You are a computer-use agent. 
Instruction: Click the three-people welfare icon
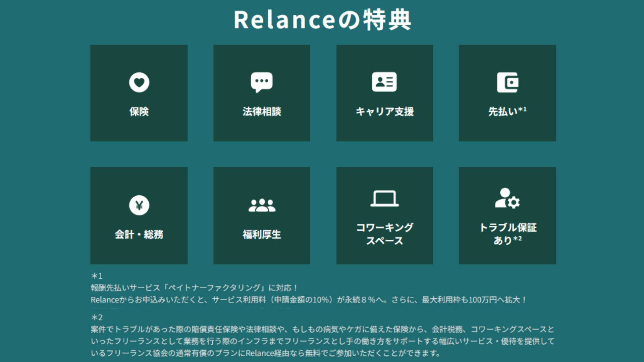(262, 205)
